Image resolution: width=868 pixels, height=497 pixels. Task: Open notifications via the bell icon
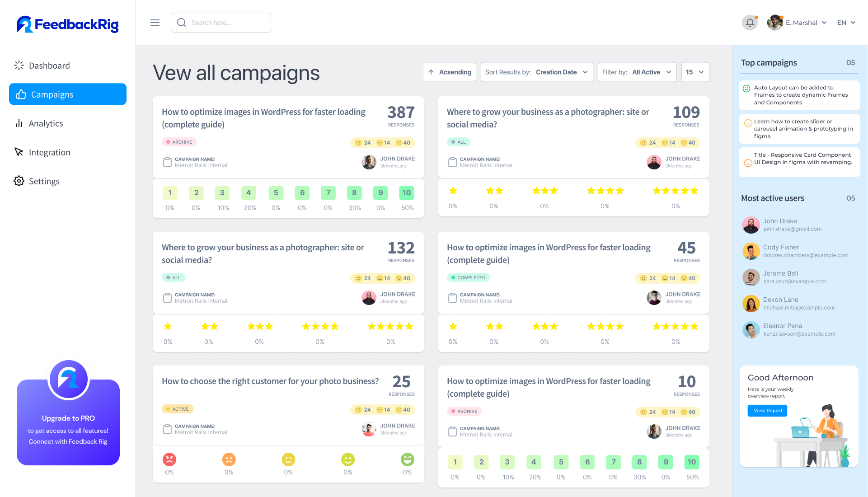point(750,22)
